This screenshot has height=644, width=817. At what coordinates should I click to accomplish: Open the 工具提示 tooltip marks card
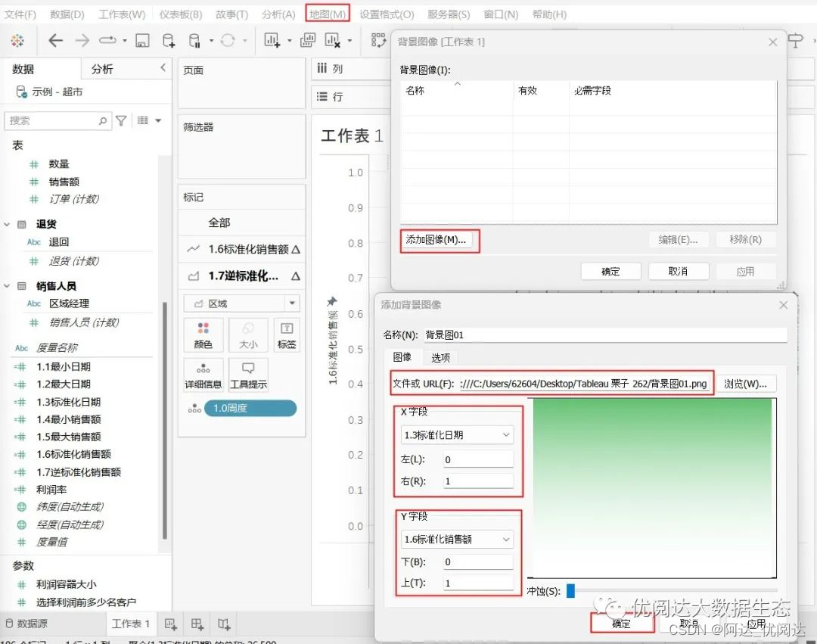[248, 375]
